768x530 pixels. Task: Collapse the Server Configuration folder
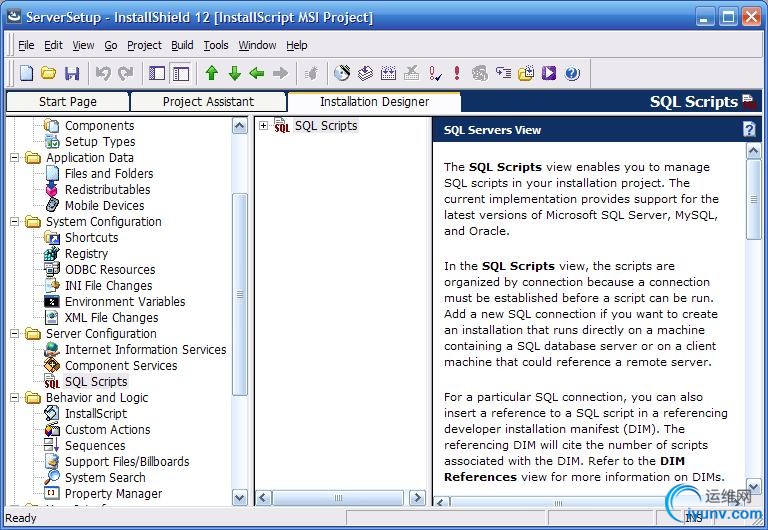point(15,334)
